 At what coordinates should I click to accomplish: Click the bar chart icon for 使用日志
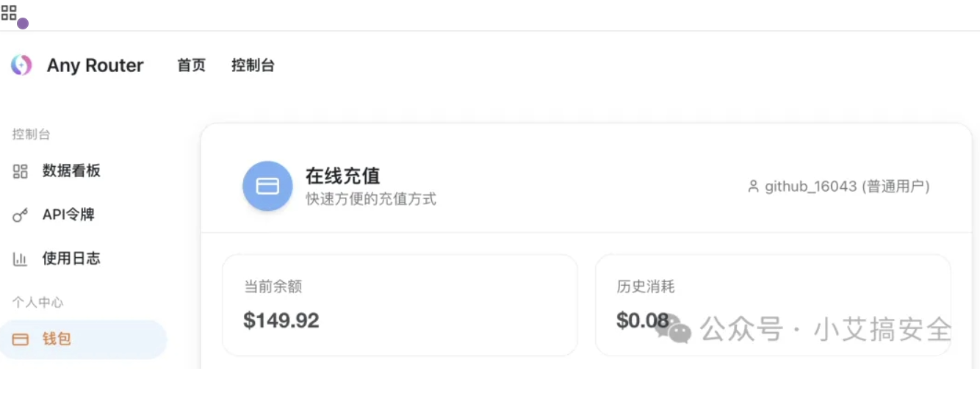(21, 259)
